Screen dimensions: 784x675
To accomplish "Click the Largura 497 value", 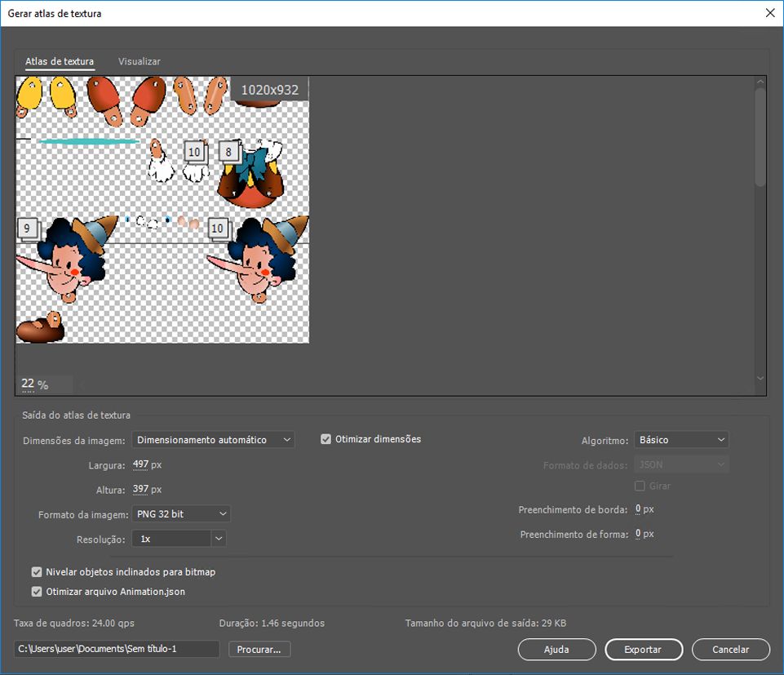I will (x=140, y=464).
